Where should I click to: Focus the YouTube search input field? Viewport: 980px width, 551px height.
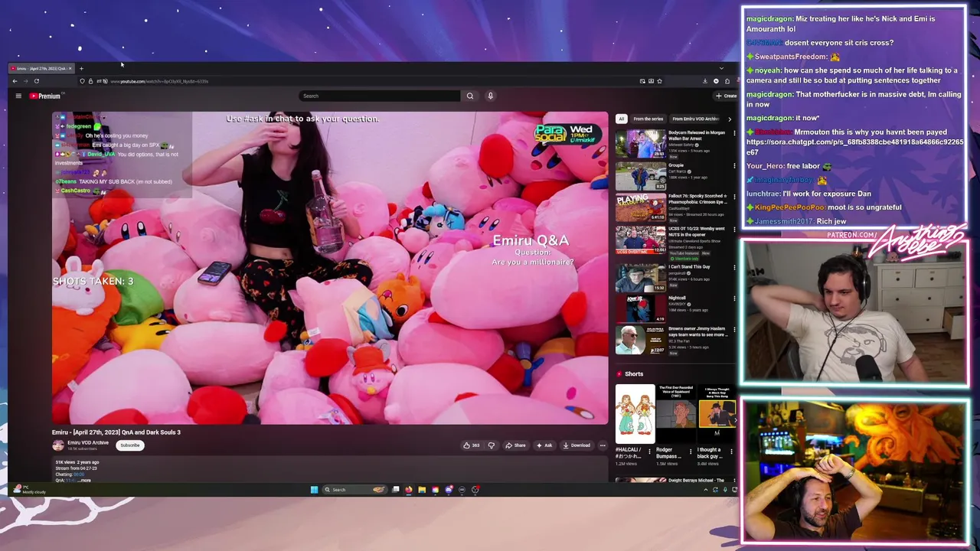381,96
